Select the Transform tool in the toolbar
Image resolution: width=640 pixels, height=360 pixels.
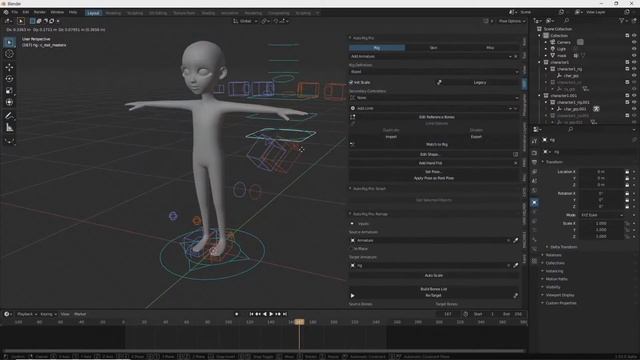9,102
